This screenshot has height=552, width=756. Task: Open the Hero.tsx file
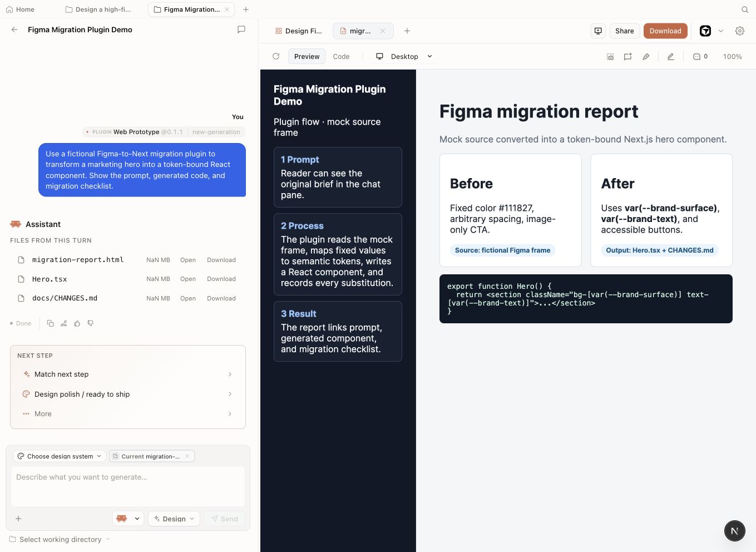[188, 279]
